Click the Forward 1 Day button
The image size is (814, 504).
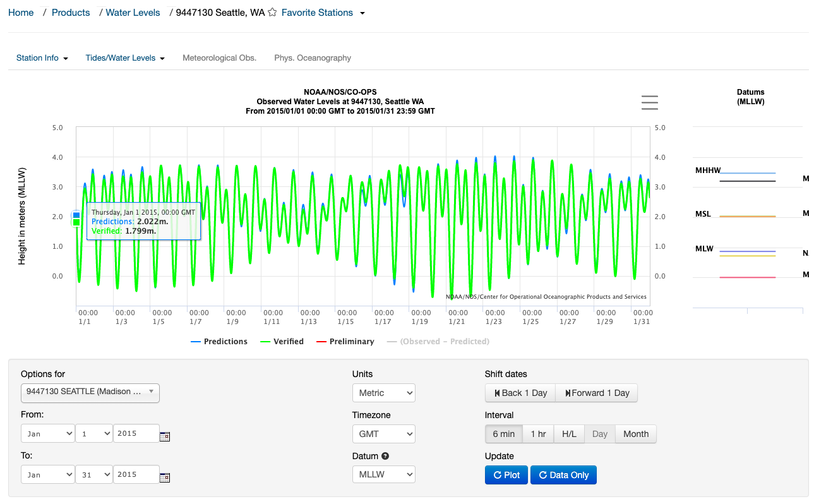click(597, 393)
